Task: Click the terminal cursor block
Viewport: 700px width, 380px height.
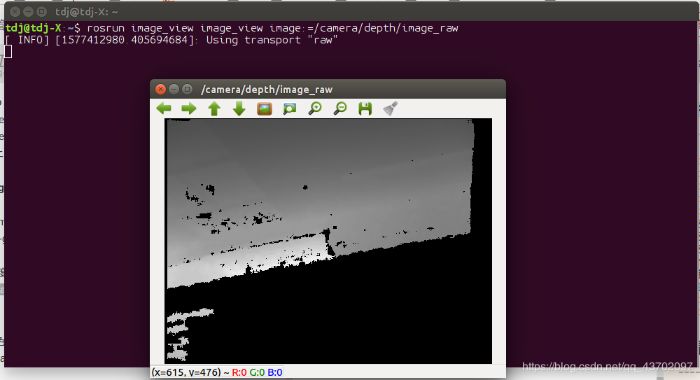Action: [x=8, y=52]
